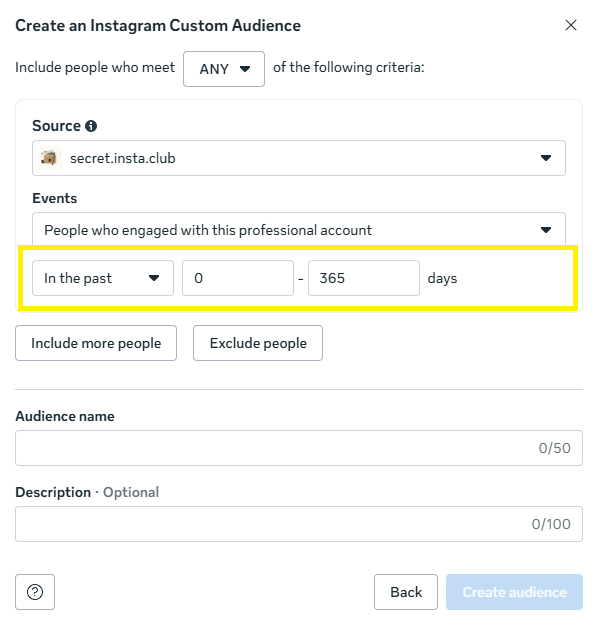The width and height of the screenshot is (596, 624).
Task: Click the Source info icon
Action: tap(91, 126)
